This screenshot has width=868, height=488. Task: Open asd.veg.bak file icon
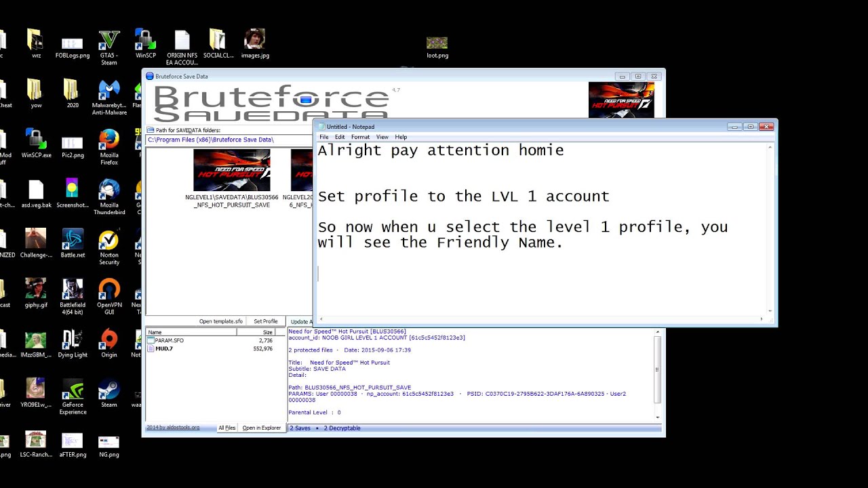pos(36,194)
